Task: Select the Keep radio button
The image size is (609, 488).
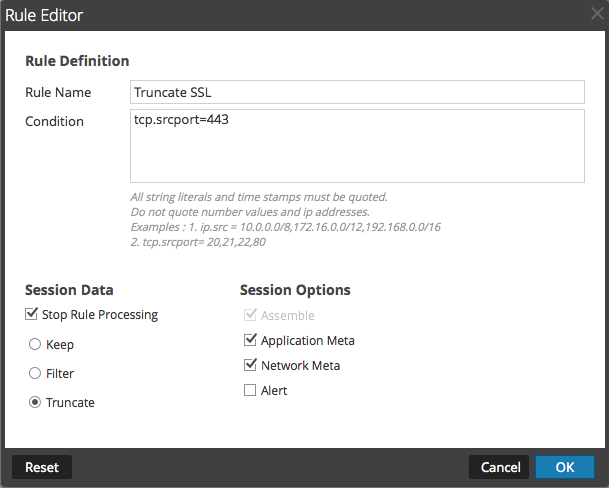Action: pos(35,345)
